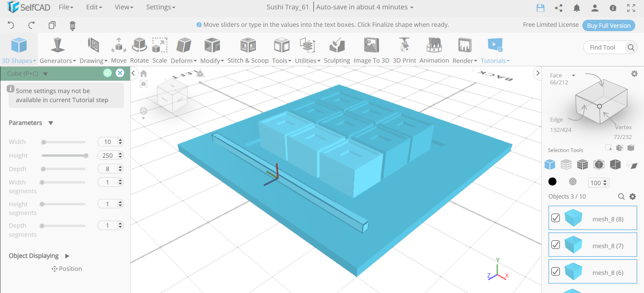Screen dimensions: 644x293
Task: Open the File menu
Action: tap(66, 7)
